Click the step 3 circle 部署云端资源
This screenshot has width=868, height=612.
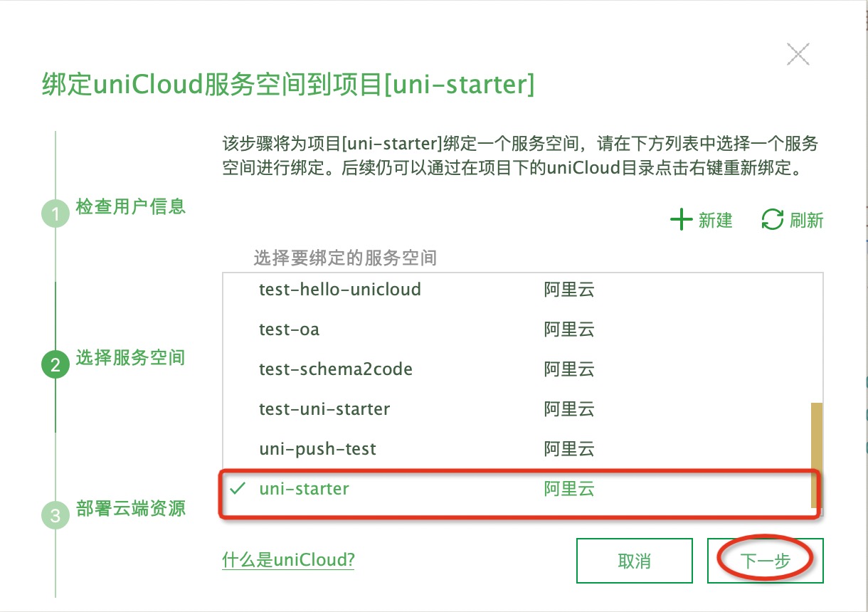(55, 515)
